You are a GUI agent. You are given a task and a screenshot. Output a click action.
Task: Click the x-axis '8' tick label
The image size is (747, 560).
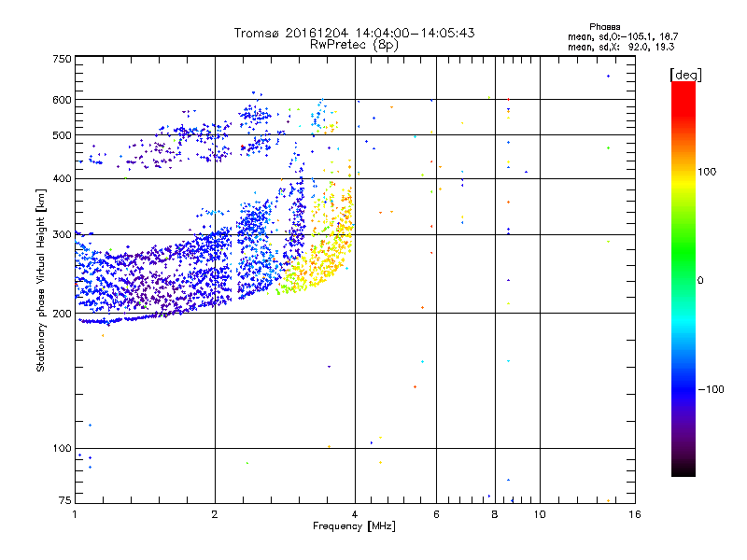495,514
